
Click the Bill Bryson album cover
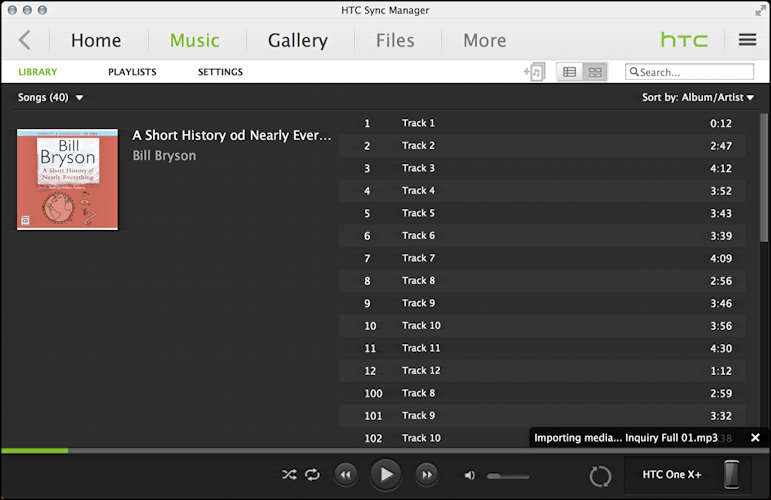pyautogui.click(x=67, y=179)
